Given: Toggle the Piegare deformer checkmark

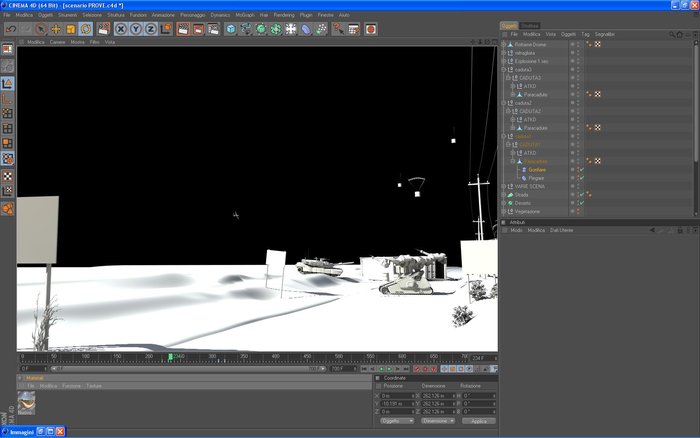Looking at the screenshot, I should pyautogui.click(x=582, y=178).
